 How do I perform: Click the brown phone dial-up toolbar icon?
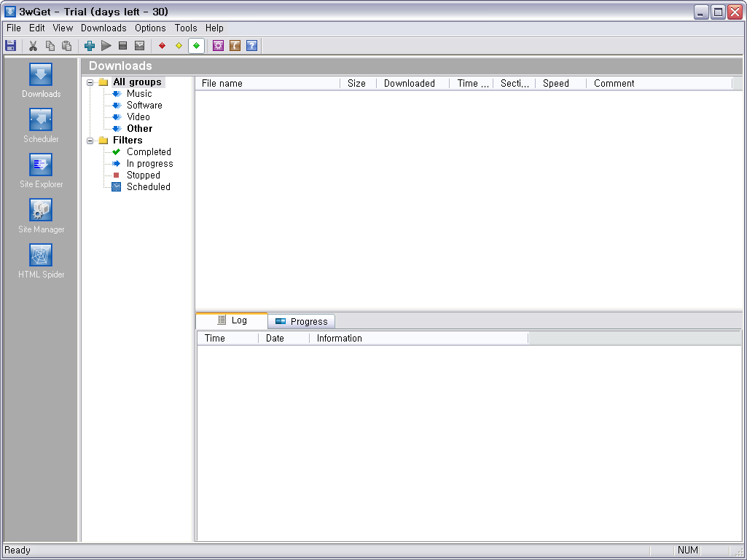click(235, 46)
